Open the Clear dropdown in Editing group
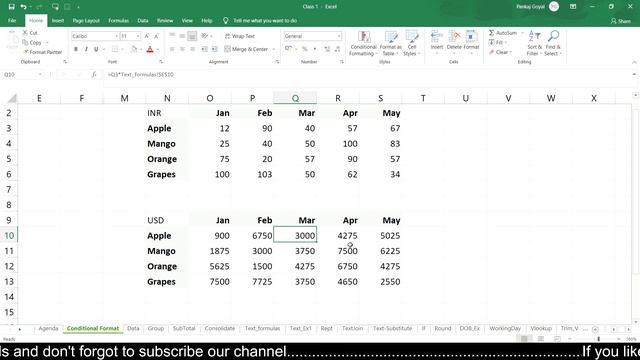The width and height of the screenshot is (640, 360). [500, 52]
